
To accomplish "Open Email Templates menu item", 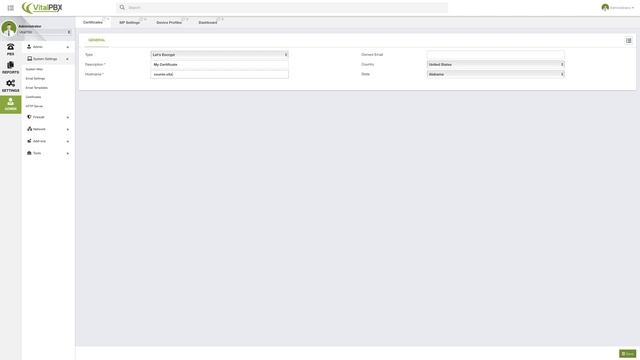I will pos(37,88).
